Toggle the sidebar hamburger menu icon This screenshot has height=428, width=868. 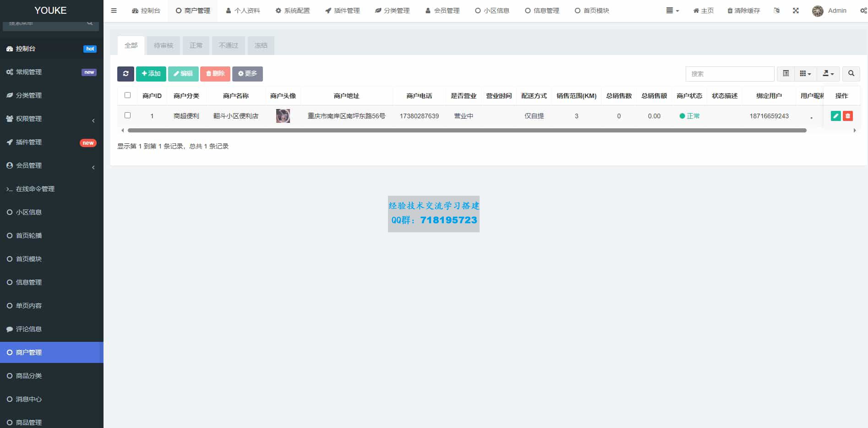114,11
